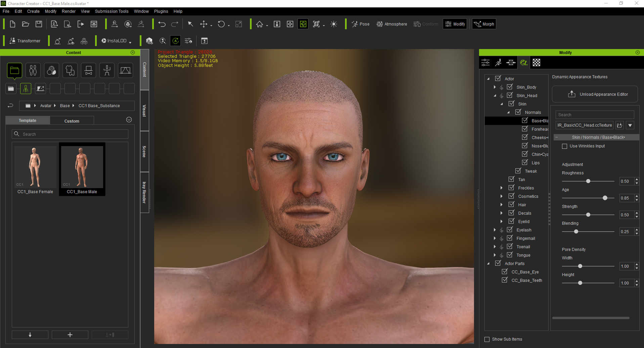The height and width of the screenshot is (348, 644).
Task: Click the Load texture icon beside file path
Action: (x=620, y=125)
